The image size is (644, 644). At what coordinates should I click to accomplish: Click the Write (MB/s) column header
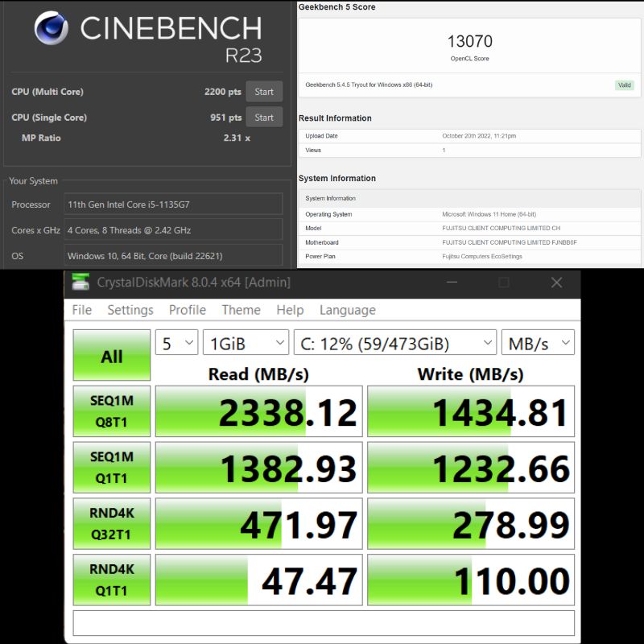470,374
